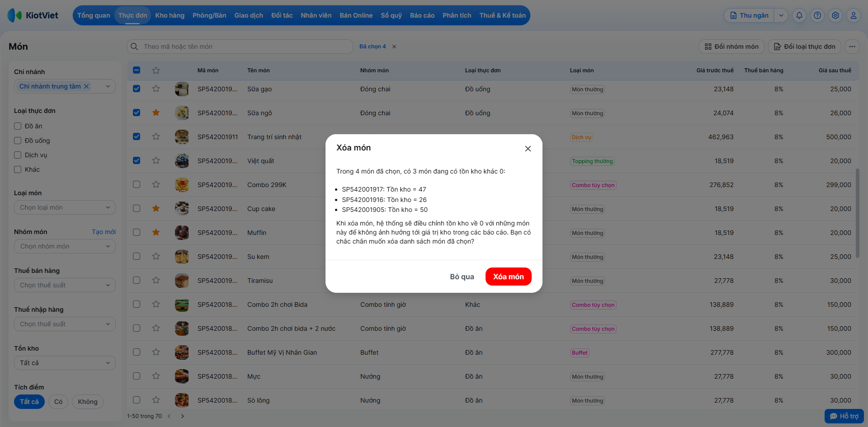Open the 'Chọn loại món' dropdown
The width and height of the screenshot is (868, 427).
point(65,207)
